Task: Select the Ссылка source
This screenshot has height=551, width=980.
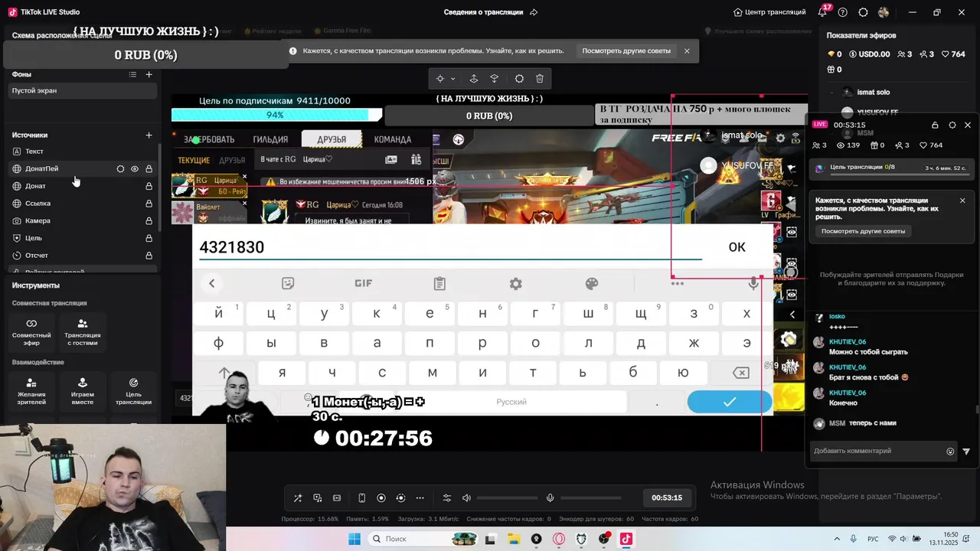Action: [x=83, y=204]
